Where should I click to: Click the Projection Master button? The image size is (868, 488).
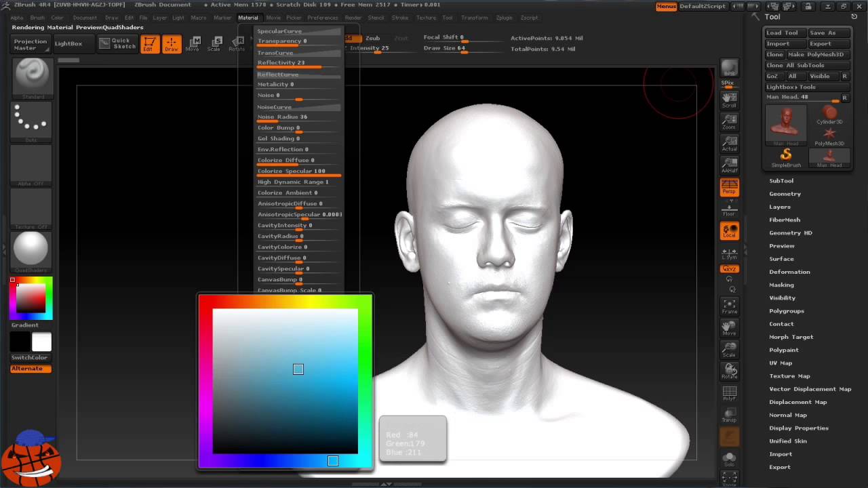click(x=31, y=44)
